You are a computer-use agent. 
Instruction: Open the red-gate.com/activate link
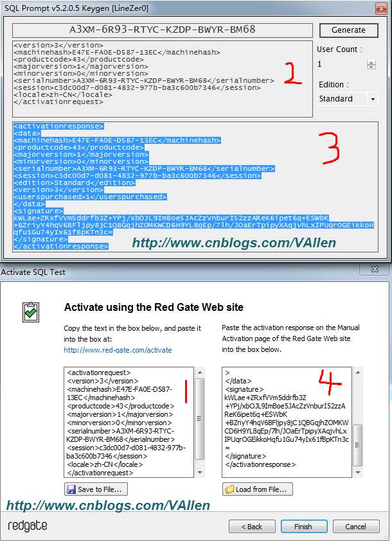click(x=118, y=350)
